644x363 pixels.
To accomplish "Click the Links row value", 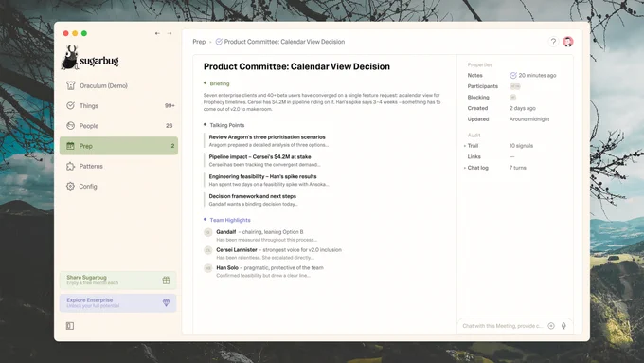I will [512, 156].
